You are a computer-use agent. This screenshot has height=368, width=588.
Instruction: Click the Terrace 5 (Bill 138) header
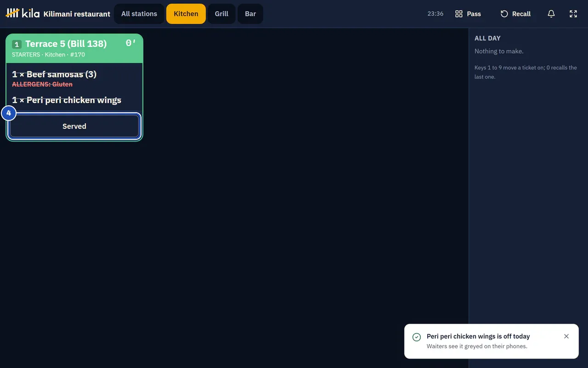click(x=66, y=44)
